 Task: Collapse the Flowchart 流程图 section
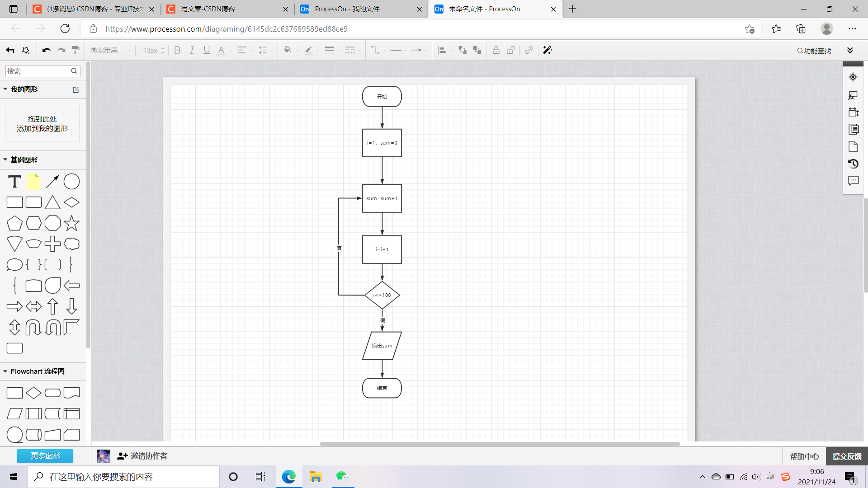37,371
